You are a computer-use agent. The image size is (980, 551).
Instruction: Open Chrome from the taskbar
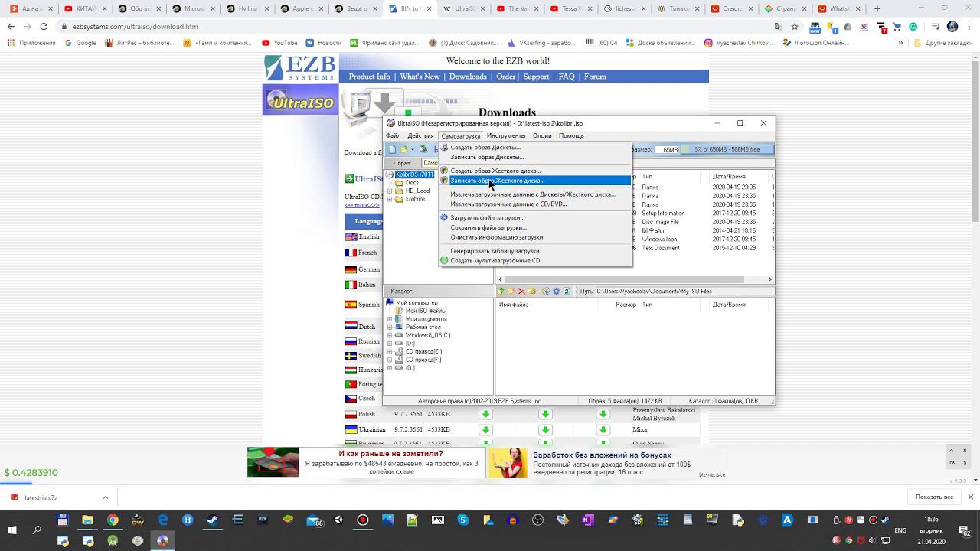[113, 520]
